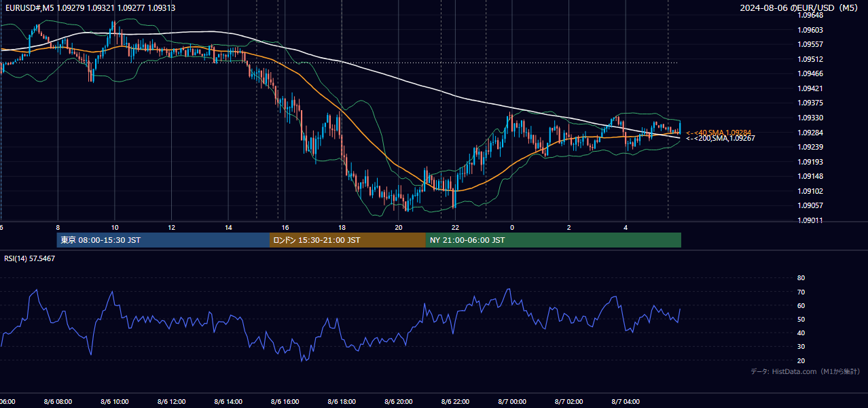Click price axis value 1.09466

(x=810, y=73)
